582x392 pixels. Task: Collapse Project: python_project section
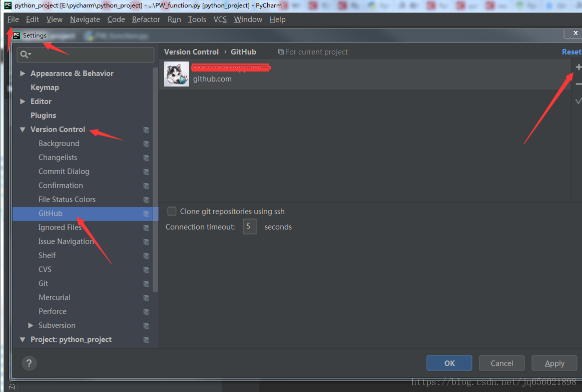(x=23, y=339)
